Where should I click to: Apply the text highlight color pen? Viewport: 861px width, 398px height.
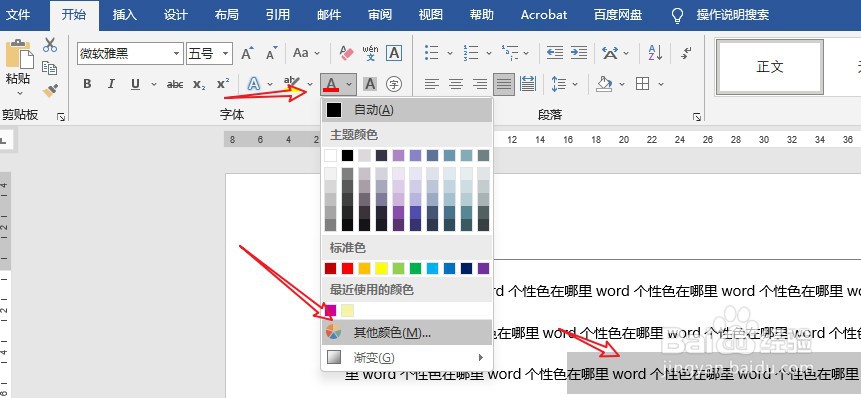click(x=292, y=83)
